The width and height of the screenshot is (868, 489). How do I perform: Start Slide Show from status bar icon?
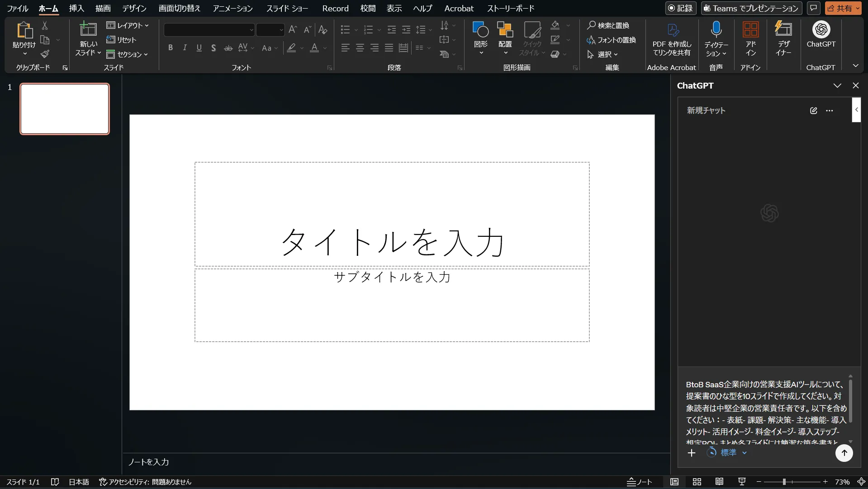click(x=742, y=482)
